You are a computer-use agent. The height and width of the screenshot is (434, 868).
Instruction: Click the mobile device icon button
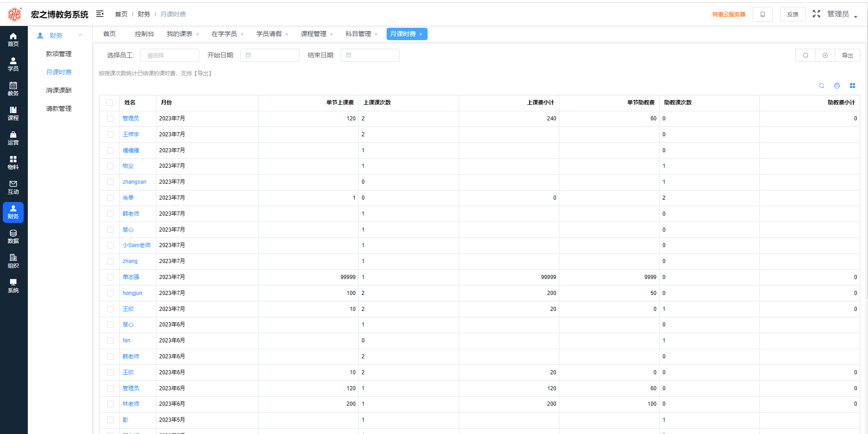[x=763, y=15]
